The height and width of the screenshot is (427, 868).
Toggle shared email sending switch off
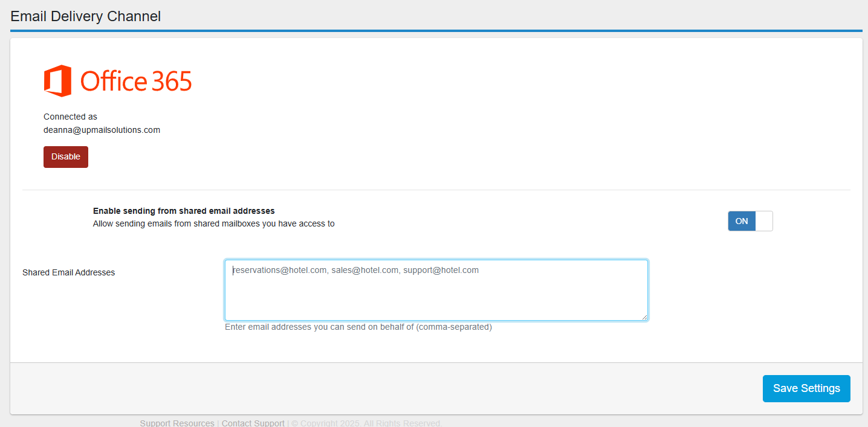pyautogui.click(x=750, y=221)
